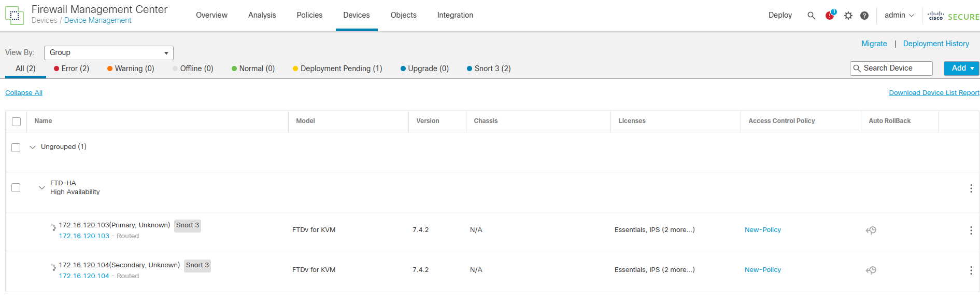
Task: Check the FTD-HA row checkbox
Action: (x=16, y=187)
